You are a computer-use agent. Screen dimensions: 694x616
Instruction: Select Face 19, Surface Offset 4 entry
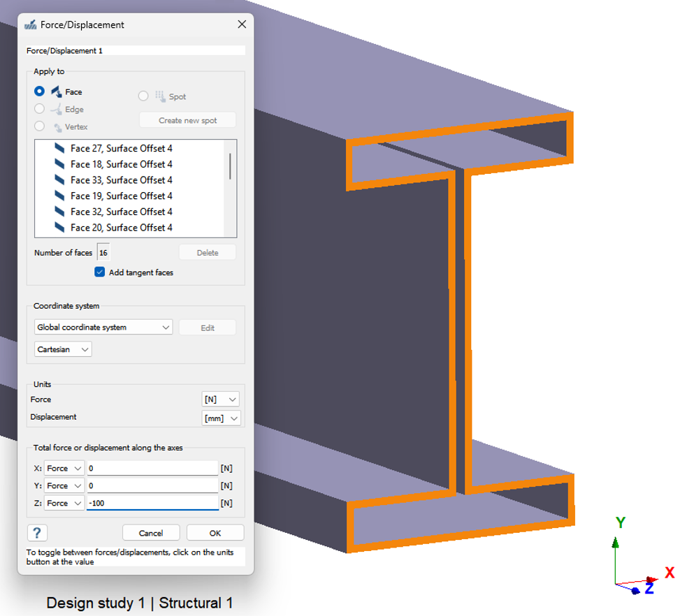point(121,196)
